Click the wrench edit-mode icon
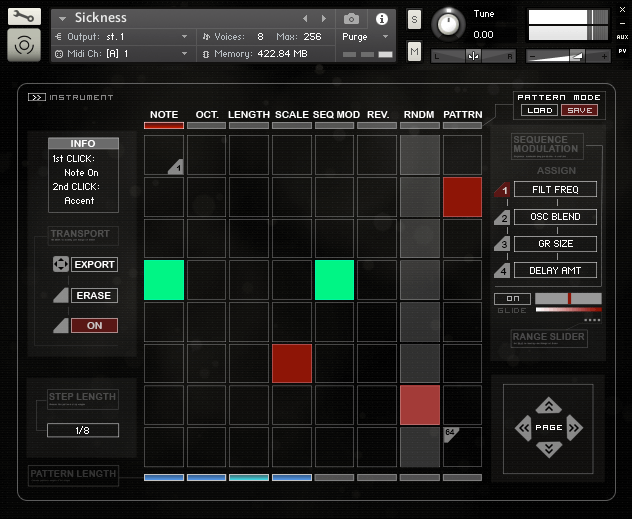The width and height of the screenshot is (632, 519). coord(25,17)
